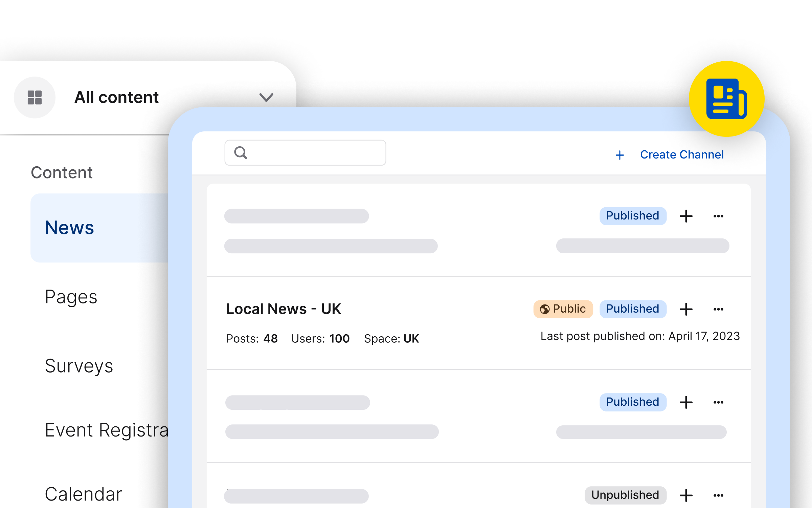This screenshot has height=508, width=812.
Task: Click the Posts: 48 count
Action: pyautogui.click(x=252, y=339)
